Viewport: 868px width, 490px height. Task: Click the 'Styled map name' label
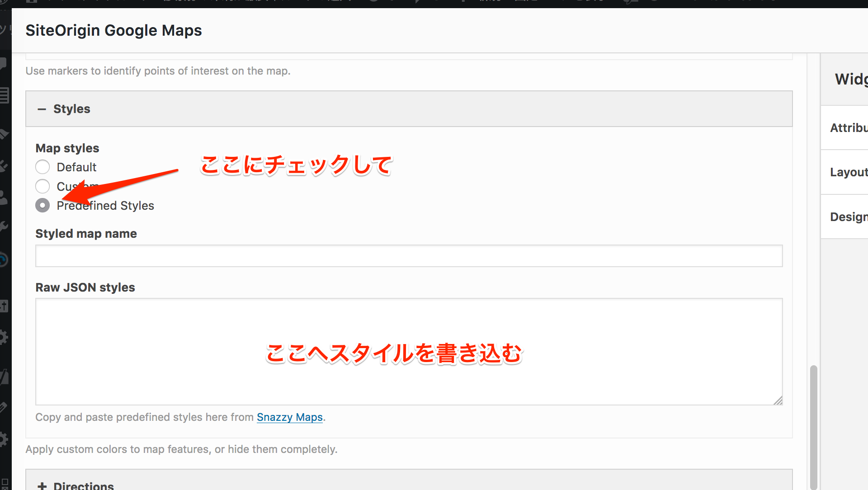coord(86,234)
